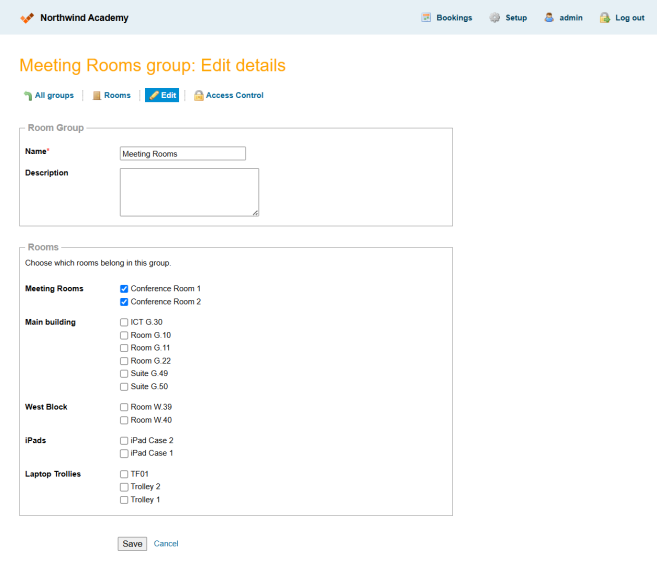Select the iPad Case 2 checkbox

pos(124,440)
